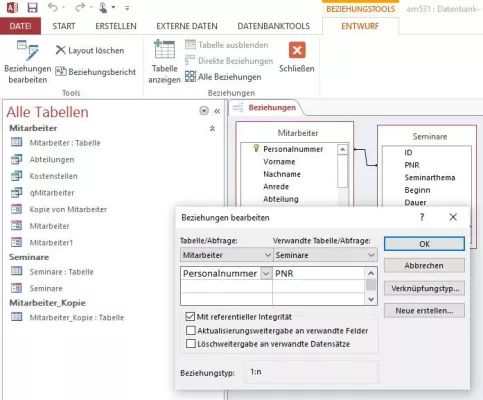
Task: Select ID field in Seminare table box
Action: [408, 152]
